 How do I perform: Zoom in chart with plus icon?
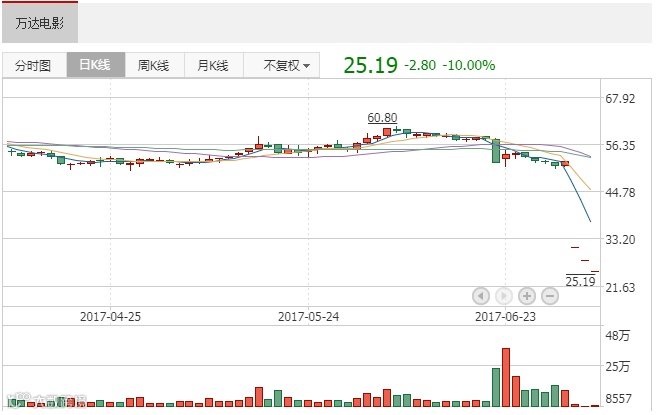click(x=527, y=296)
